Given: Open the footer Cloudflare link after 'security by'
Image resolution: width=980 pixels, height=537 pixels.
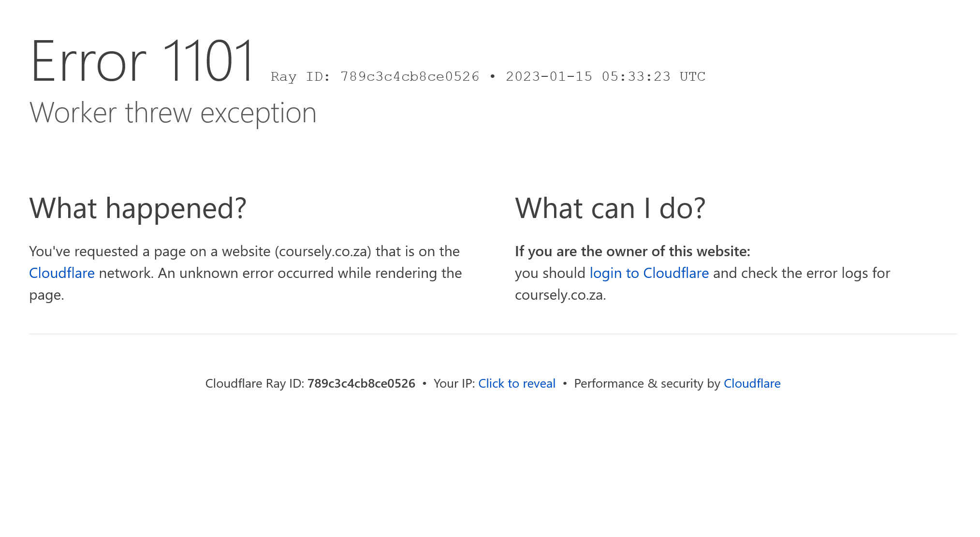Looking at the screenshot, I should (x=752, y=383).
